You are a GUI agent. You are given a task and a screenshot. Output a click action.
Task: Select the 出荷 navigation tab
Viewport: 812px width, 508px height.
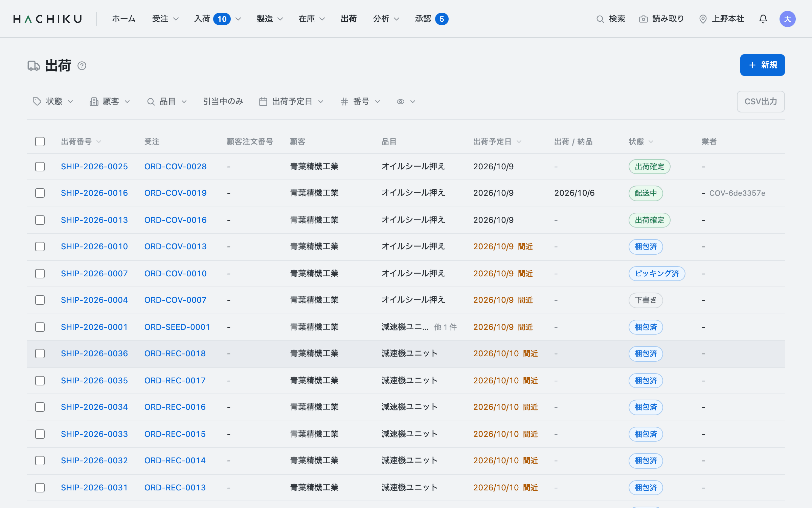coord(349,19)
